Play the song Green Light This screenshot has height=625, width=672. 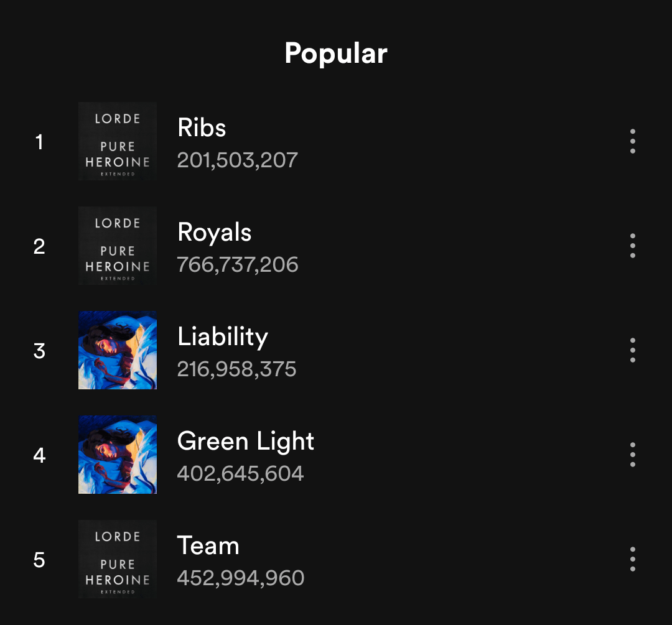point(246,442)
